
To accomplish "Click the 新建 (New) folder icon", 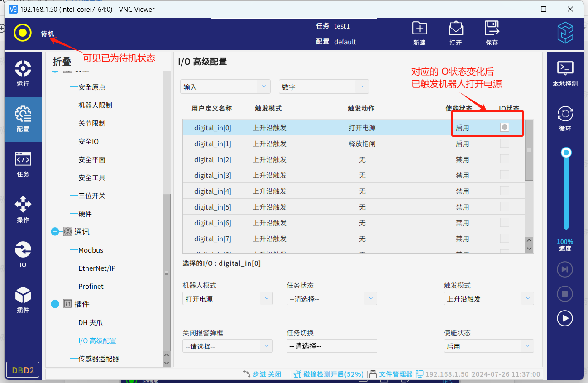I will point(420,33).
